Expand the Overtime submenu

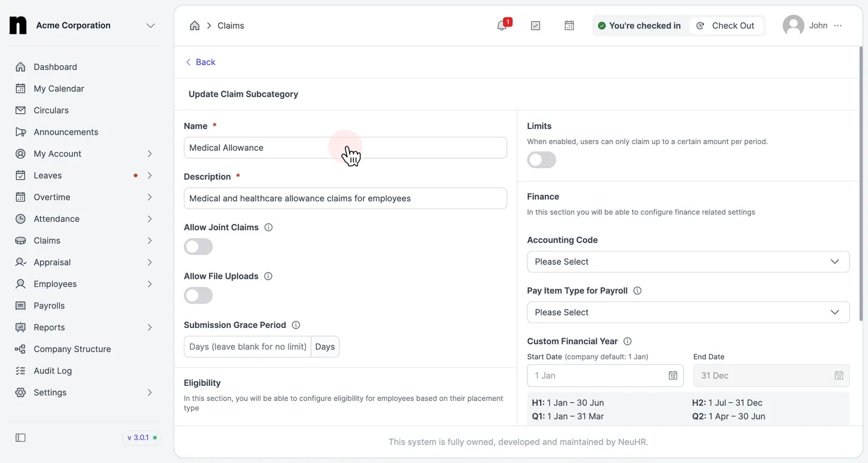click(x=149, y=197)
